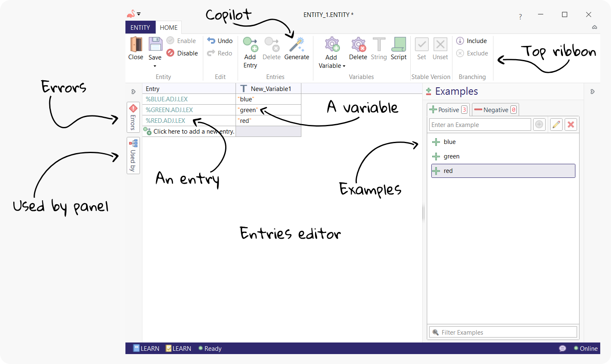This screenshot has height=364, width=611.
Task: Click the Close button in Entity group
Action: click(135, 44)
